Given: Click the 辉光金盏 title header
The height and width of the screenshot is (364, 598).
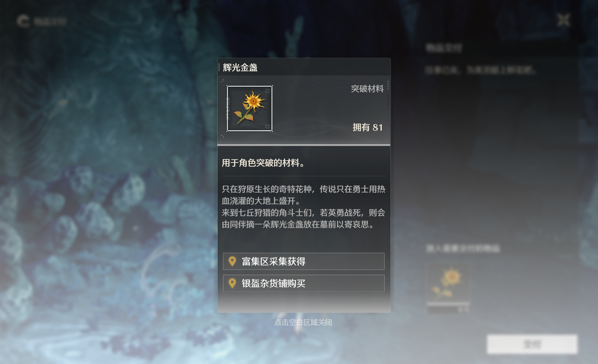Looking at the screenshot, I should click(240, 67).
